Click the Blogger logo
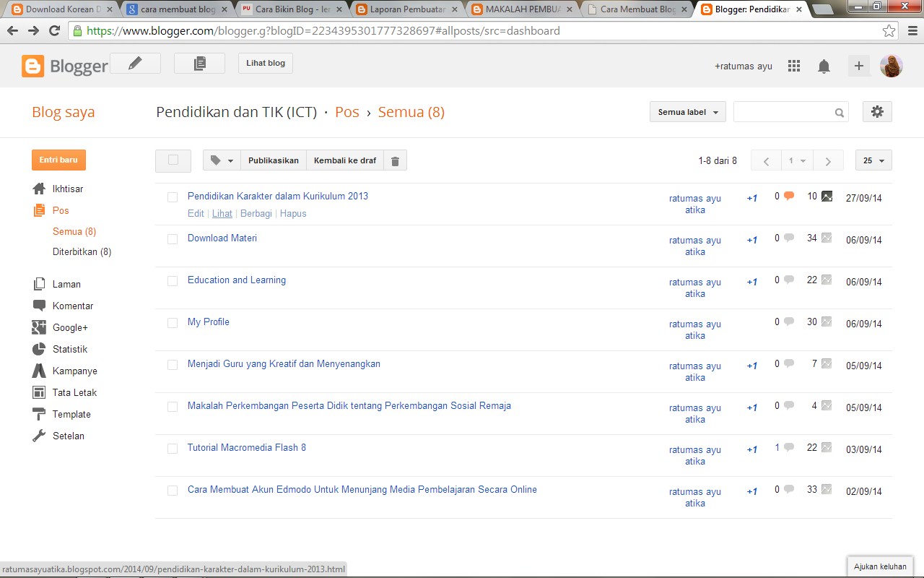The image size is (924, 578). pos(65,66)
